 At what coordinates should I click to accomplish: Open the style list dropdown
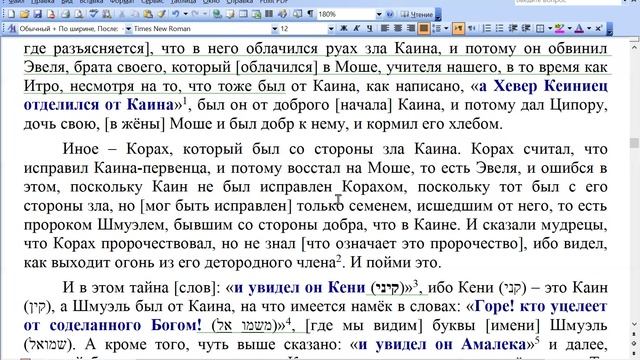(128, 29)
